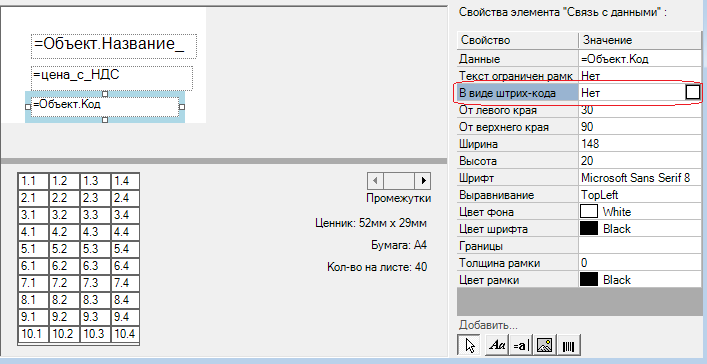
Task: Click the right arrow of Промежутки scrollbar
Action: [x=423, y=181]
